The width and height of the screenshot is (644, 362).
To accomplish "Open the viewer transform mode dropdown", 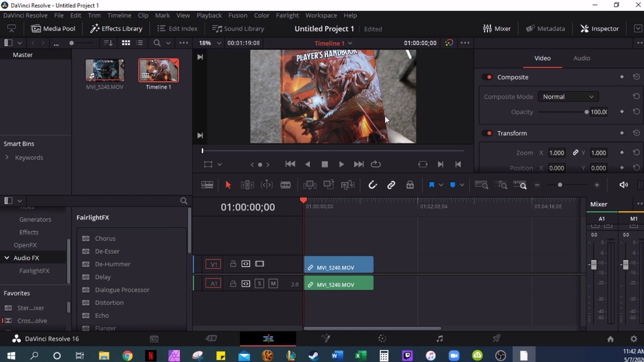I will click(x=220, y=165).
